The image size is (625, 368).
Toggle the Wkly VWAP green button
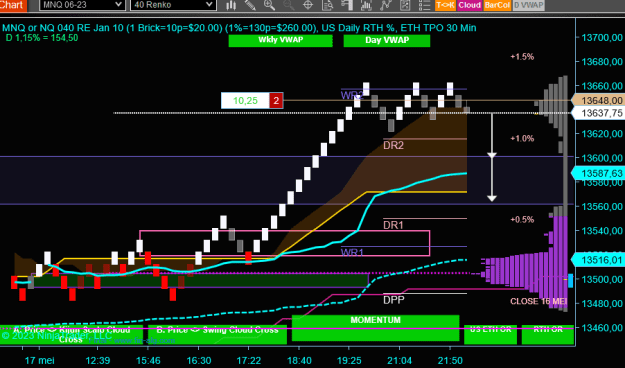(281, 40)
